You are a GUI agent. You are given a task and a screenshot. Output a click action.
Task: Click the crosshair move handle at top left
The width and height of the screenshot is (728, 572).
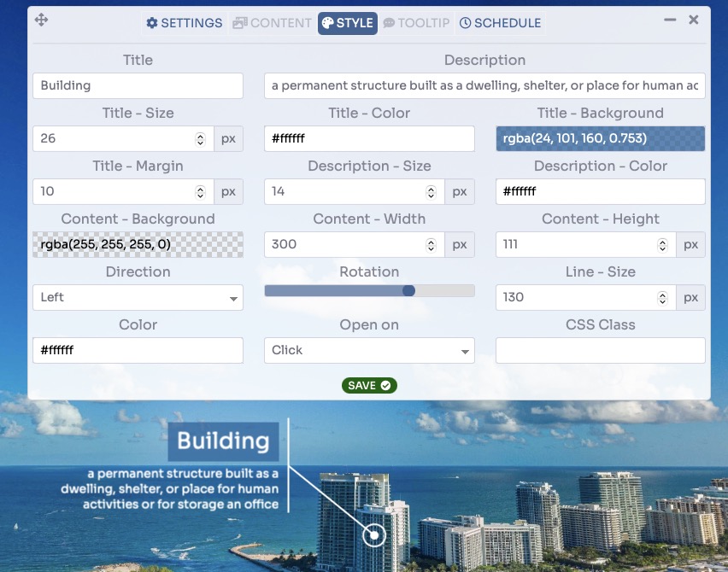point(40,19)
